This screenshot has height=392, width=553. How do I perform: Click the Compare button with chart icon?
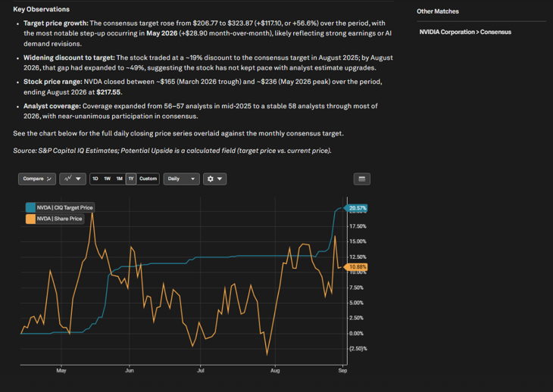(37, 179)
